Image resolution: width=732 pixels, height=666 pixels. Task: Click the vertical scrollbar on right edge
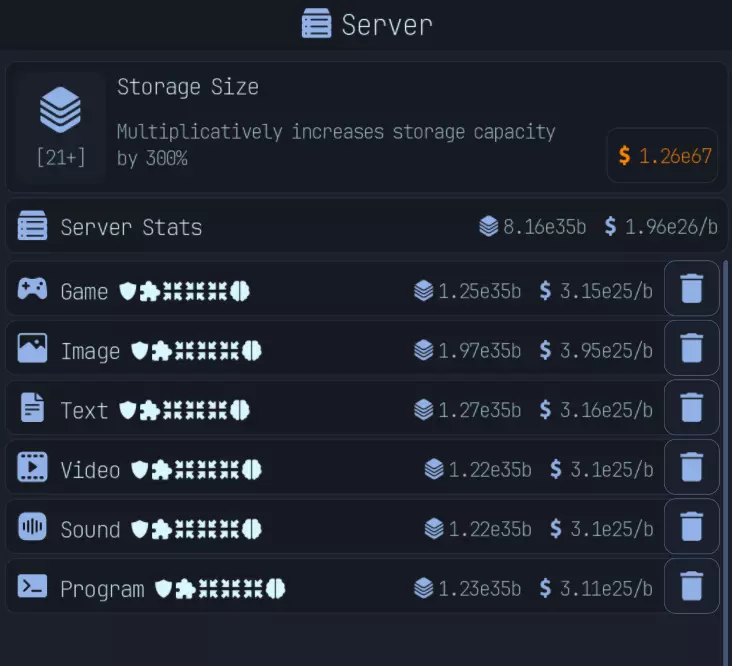[727, 450]
